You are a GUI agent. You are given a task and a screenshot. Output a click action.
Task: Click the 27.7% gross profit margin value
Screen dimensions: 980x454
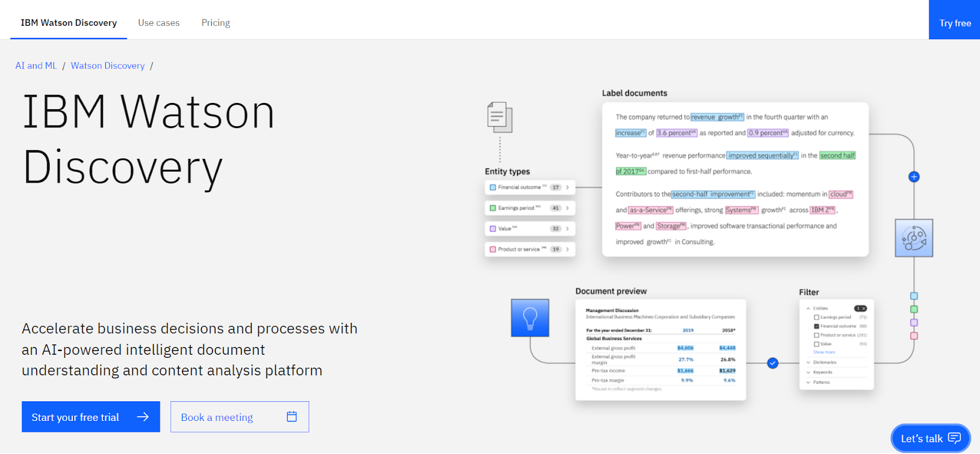(686, 360)
